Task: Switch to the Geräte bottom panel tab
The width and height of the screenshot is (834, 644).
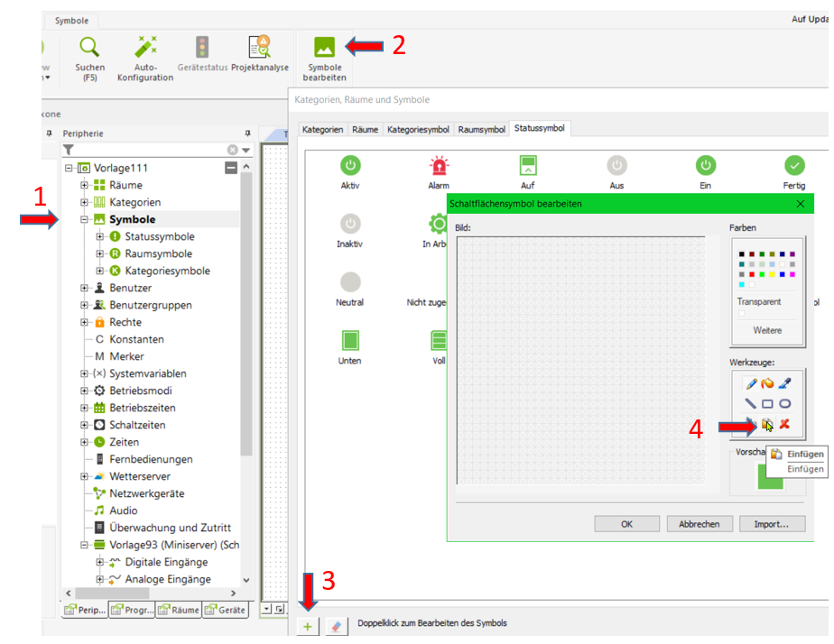Action: click(x=226, y=610)
